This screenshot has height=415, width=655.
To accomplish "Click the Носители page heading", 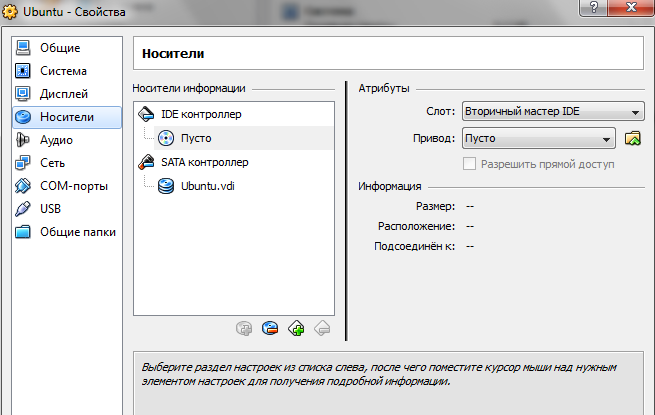I will pyautogui.click(x=173, y=54).
